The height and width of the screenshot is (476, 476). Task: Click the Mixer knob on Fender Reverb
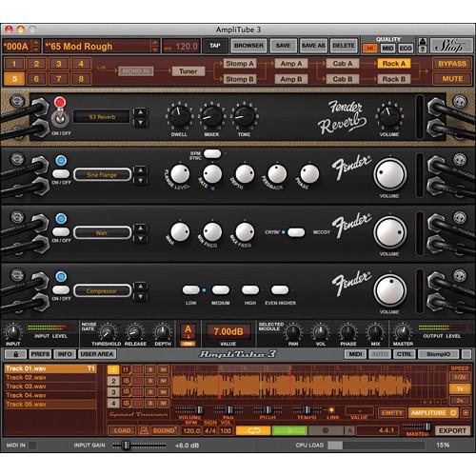[x=211, y=116]
